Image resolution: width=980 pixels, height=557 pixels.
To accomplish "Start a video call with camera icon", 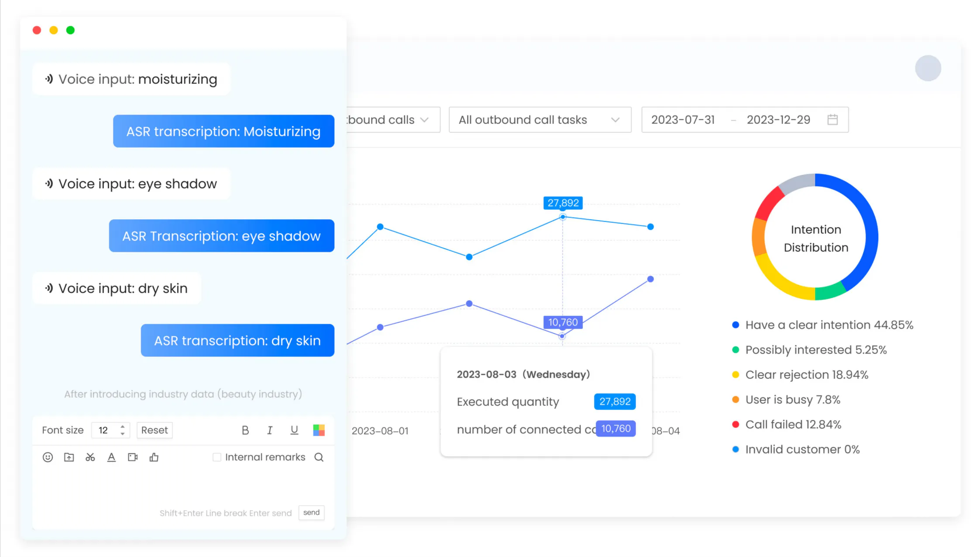I will pyautogui.click(x=133, y=457).
